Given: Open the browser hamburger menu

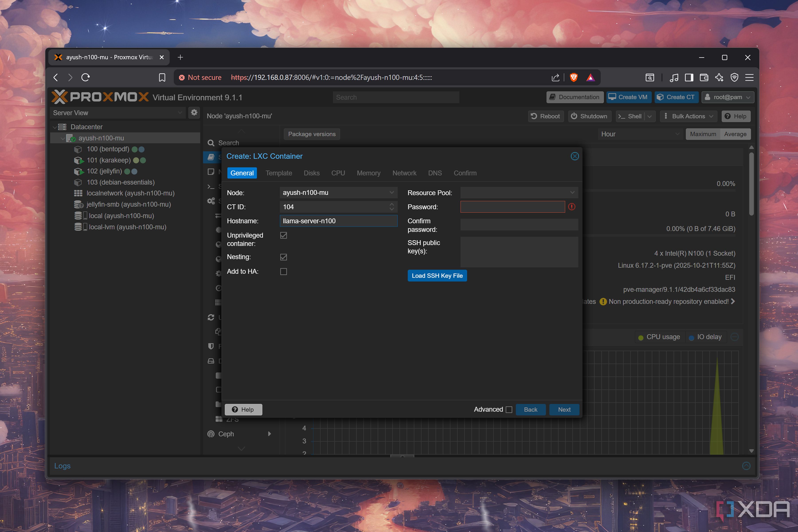Looking at the screenshot, I should point(749,78).
